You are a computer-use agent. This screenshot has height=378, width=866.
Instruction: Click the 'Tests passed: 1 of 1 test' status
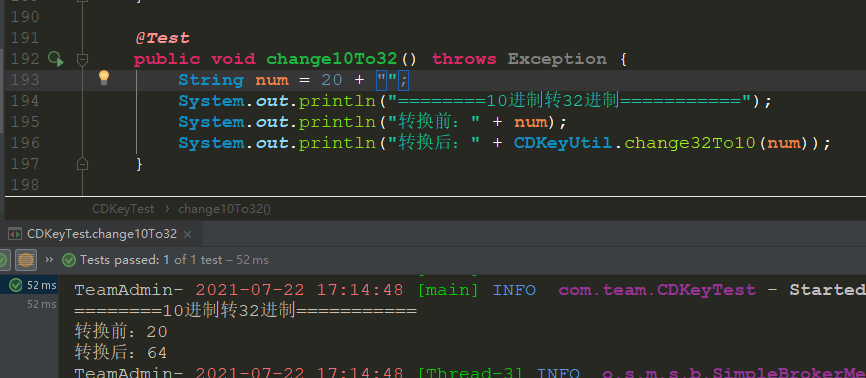pos(174,260)
